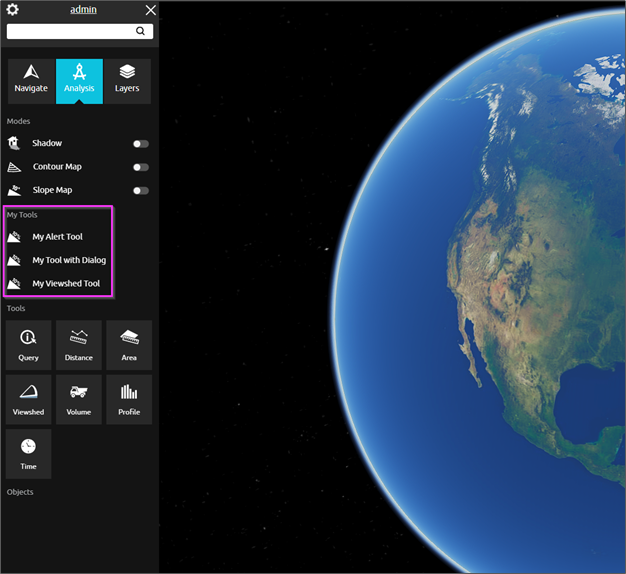Click the Shadow mode icon
This screenshot has width=626, height=574.
pos(14,143)
